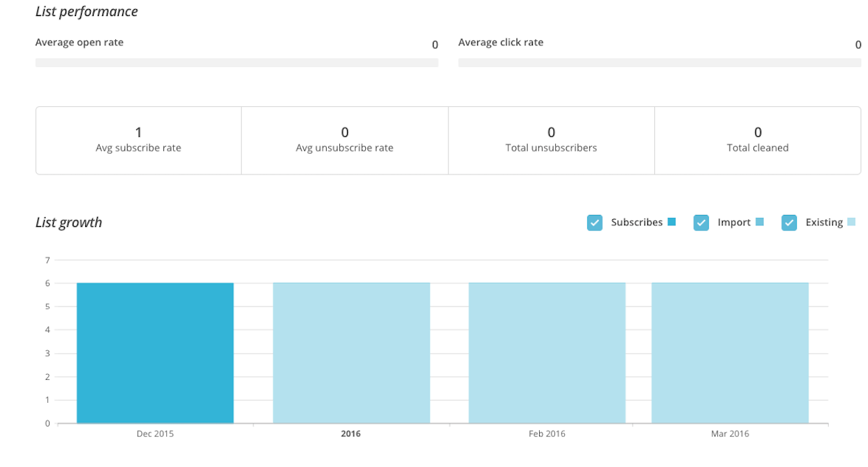The height and width of the screenshot is (467, 868).
Task: Click the Existing legend color square
Action: [851, 222]
